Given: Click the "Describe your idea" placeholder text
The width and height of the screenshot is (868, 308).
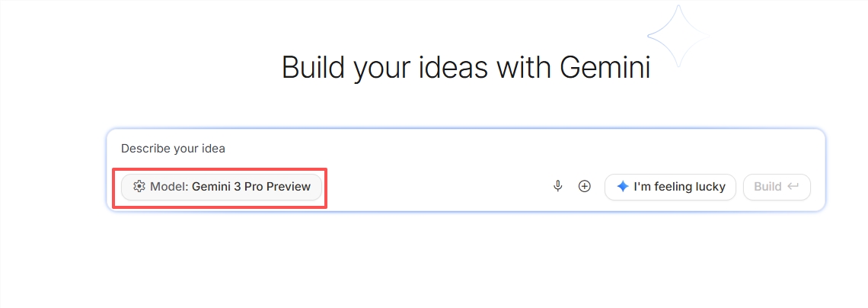Looking at the screenshot, I should point(173,149).
